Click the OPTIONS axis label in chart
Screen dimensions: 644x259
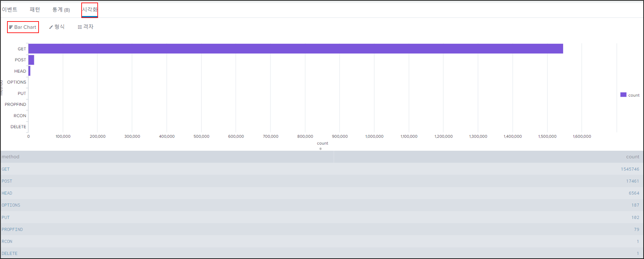pos(17,82)
